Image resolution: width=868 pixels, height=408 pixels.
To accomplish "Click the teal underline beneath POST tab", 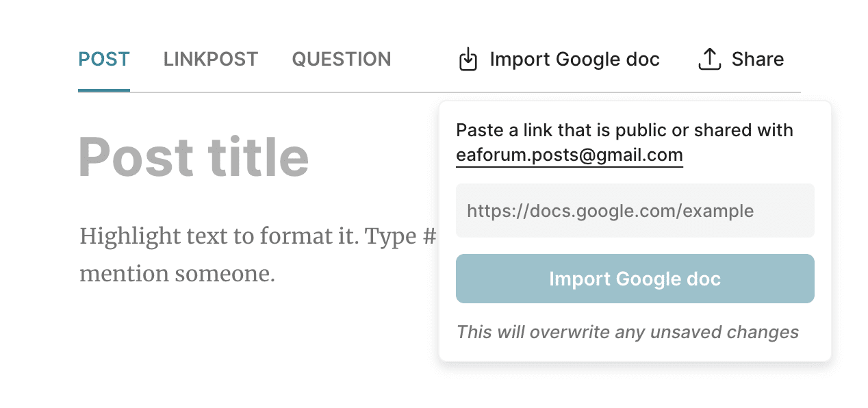I will point(104,90).
